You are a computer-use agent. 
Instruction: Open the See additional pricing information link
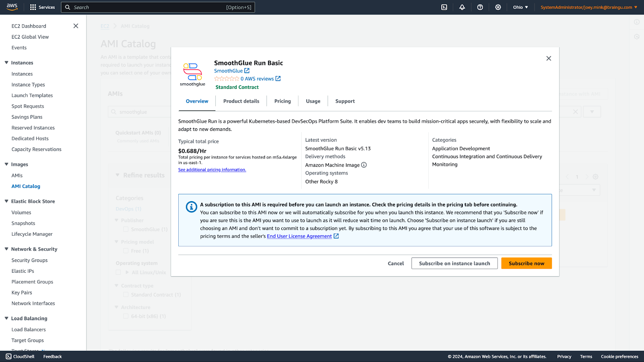[x=212, y=170]
